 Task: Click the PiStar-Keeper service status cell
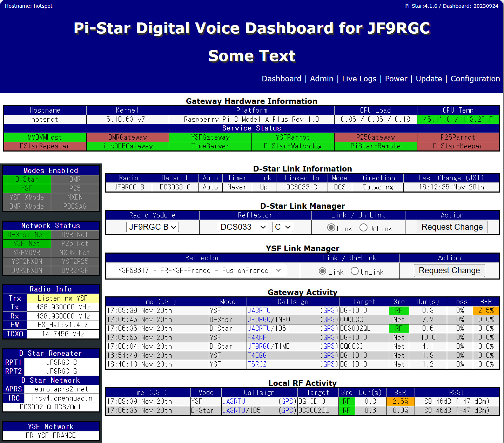click(x=458, y=146)
